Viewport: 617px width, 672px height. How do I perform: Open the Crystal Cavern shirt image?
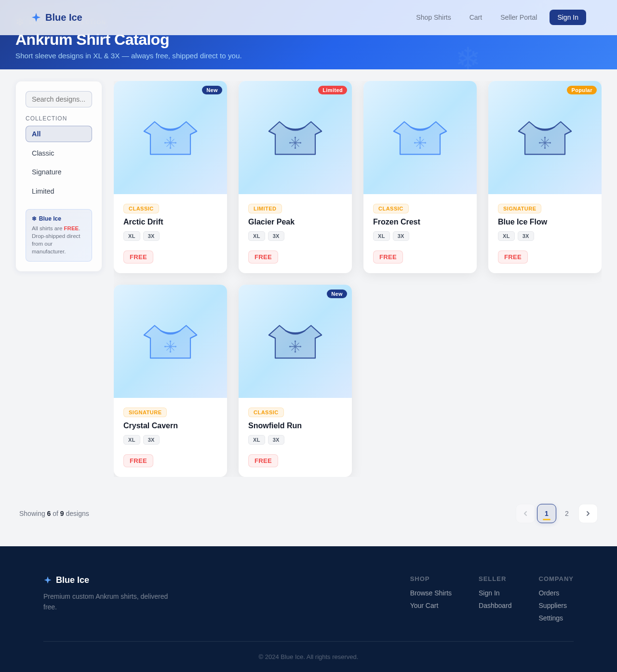coord(170,342)
